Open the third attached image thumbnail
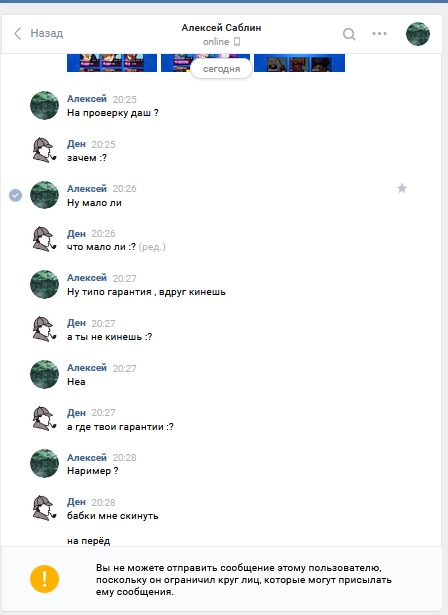This screenshot has height=615, width=448. tap(299, 63)
